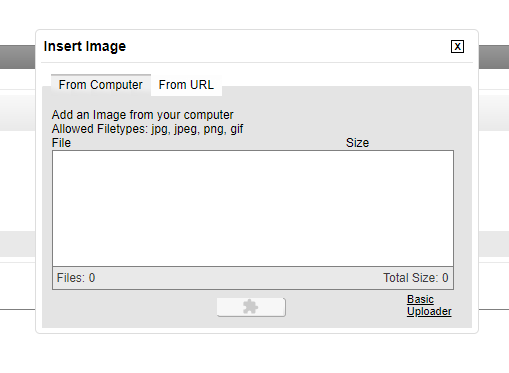Click the Size column header

click(357, 143)
